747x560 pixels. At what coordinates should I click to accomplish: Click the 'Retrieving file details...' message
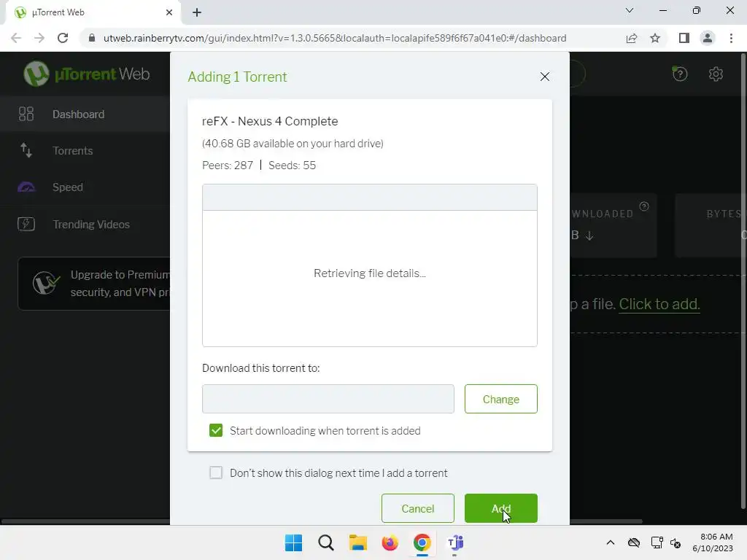pyautogui.click(x=370, y=273)
